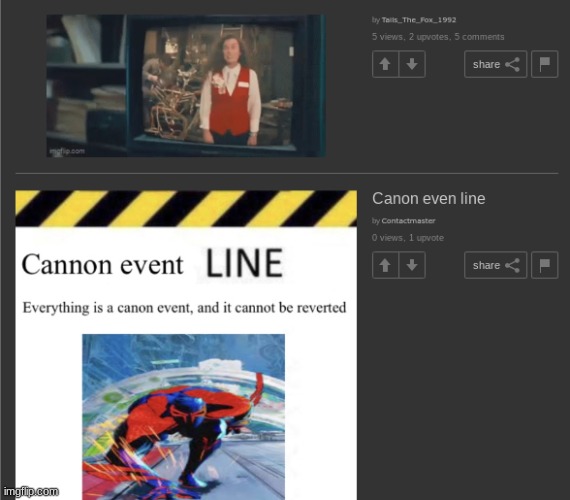
Task: Select the '0 views, 1 upvote' text
Action: [x=408, y=238]
